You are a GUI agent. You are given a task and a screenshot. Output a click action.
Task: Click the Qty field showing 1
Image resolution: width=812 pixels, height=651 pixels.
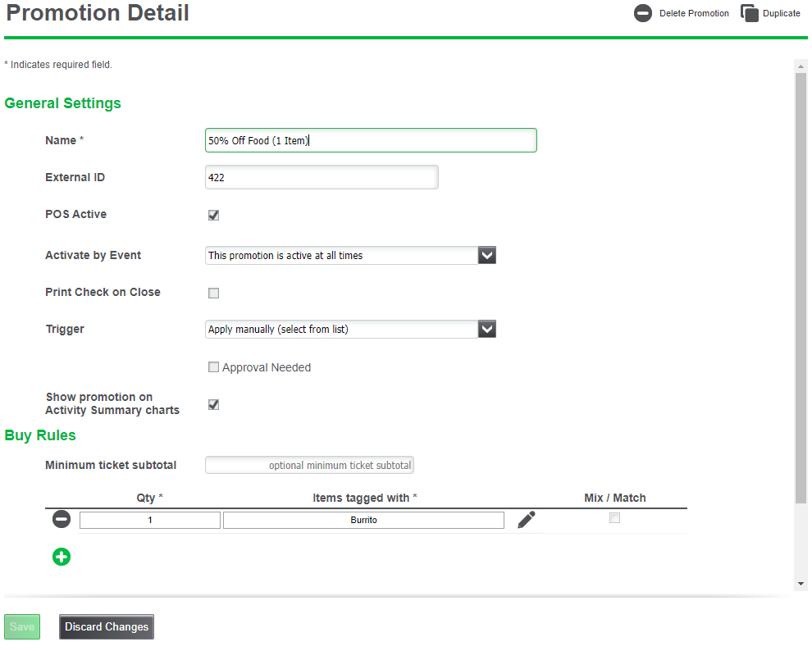[150, 520]
